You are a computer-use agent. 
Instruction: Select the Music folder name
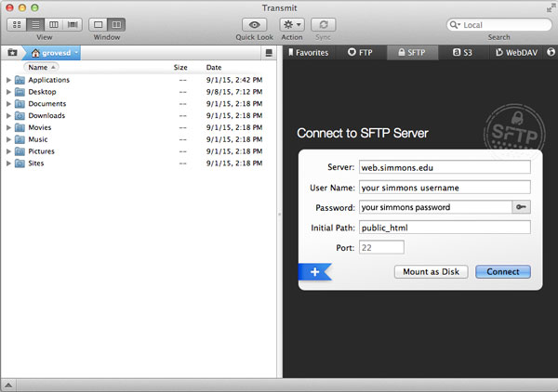pyautogui.click(x=38, y=139)
